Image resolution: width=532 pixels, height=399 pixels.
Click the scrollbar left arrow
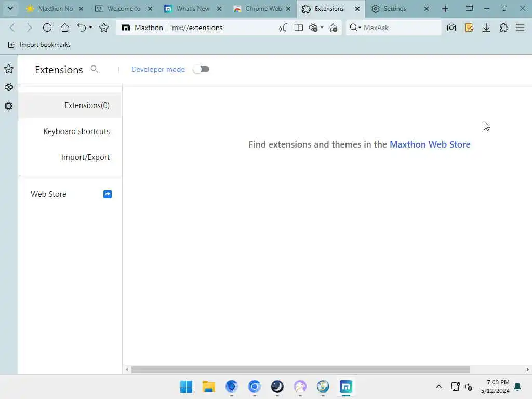pos(127,369)
